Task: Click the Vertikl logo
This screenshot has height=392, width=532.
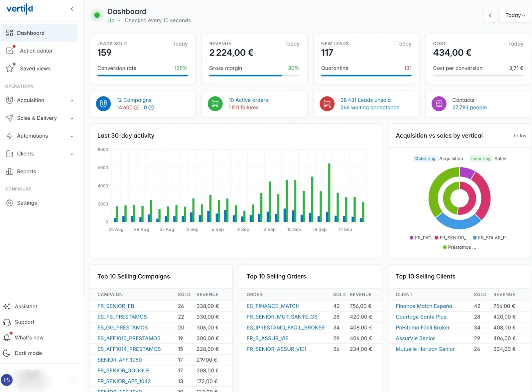Action: point(20,9)
